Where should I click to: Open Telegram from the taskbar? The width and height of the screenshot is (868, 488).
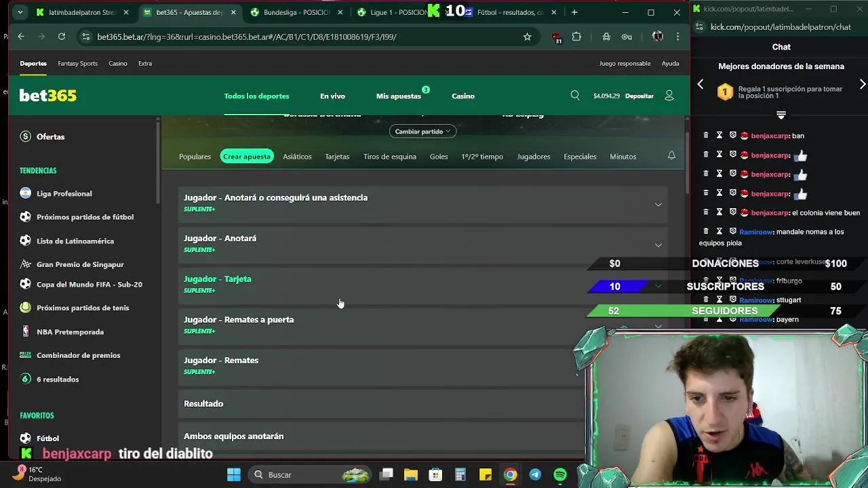[x=535, y=474]
